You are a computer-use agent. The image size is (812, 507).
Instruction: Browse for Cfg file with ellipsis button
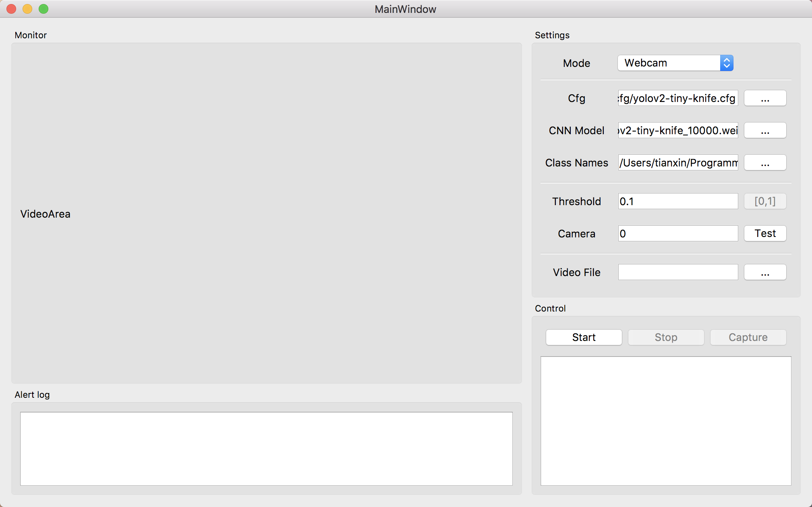(x=765, y=98)
